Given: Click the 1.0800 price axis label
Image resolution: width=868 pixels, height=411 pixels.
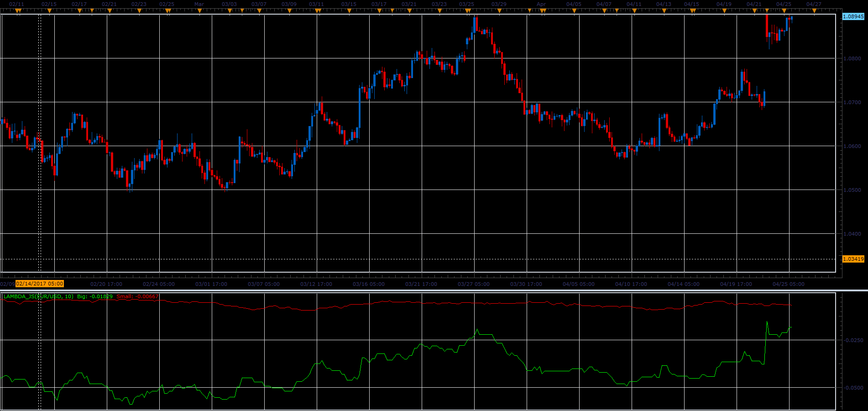Looking at the screenshot, I should click(x=852, y=58).
